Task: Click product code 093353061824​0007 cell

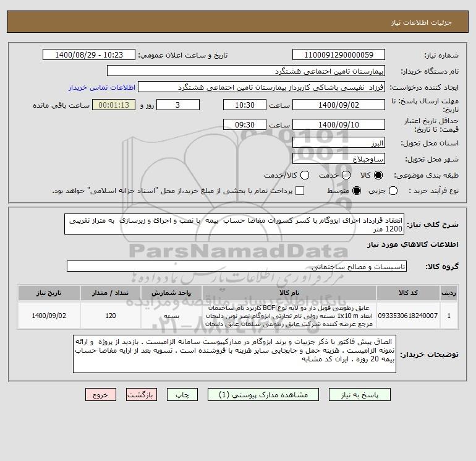Action: (408, 316)
